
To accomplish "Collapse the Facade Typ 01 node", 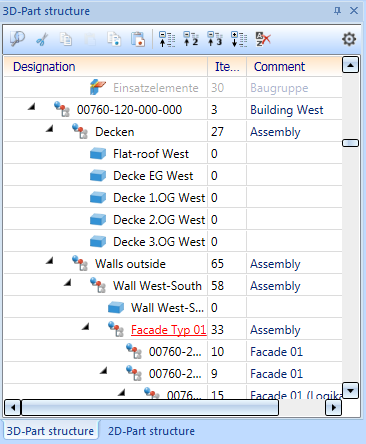I will point(86,326).
